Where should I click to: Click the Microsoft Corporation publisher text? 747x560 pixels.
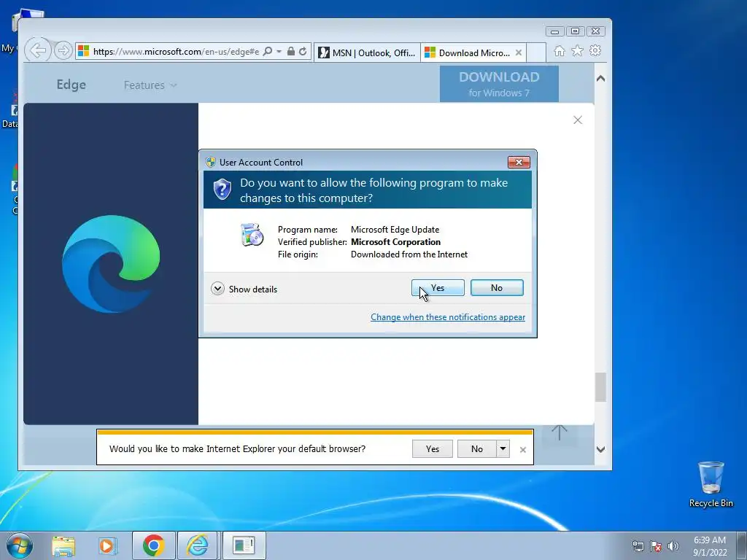tap(395, 242)
